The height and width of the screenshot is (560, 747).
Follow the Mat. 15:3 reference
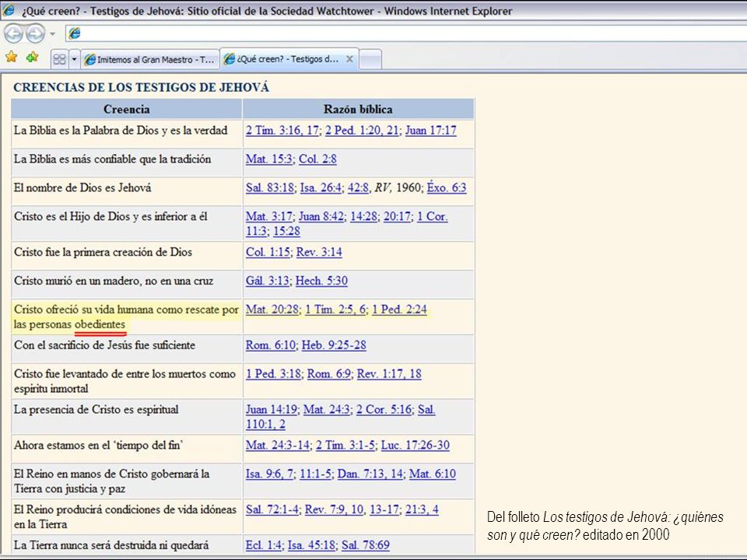click(x=269, y=159)
